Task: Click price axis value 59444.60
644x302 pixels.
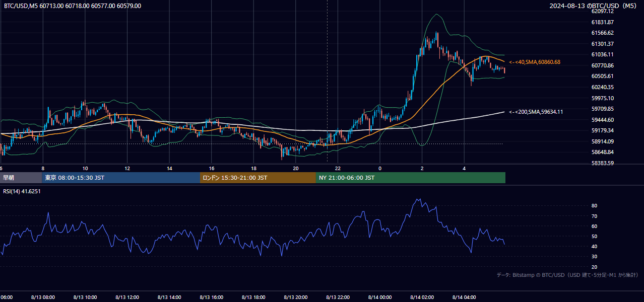Action: (x=603, y=120)
